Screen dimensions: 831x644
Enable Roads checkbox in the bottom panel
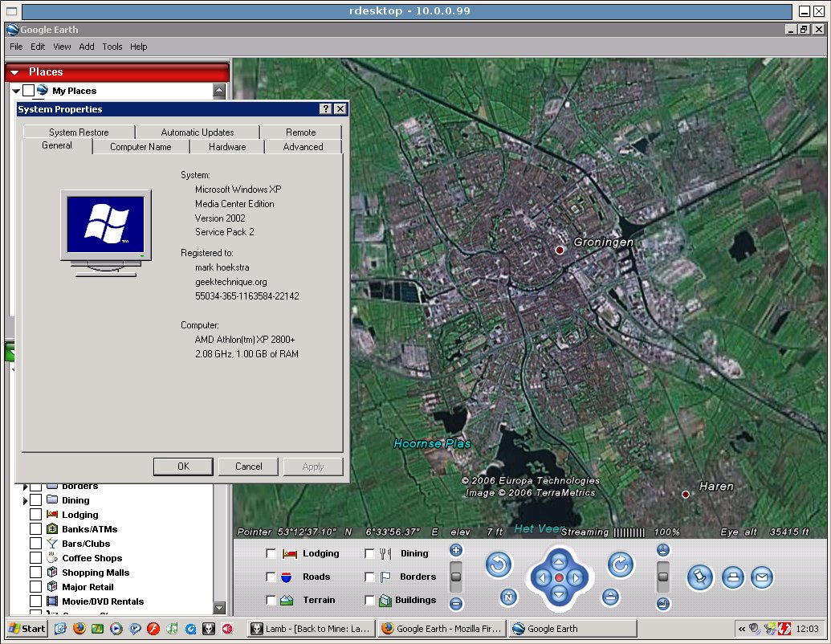coord(271,577)
